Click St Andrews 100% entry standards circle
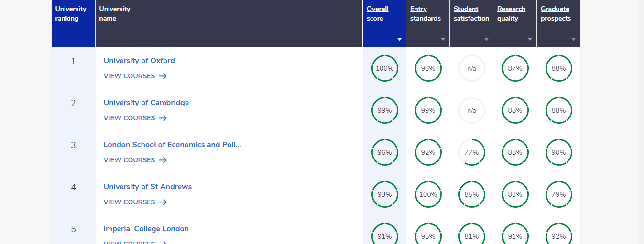 [428, 194]
